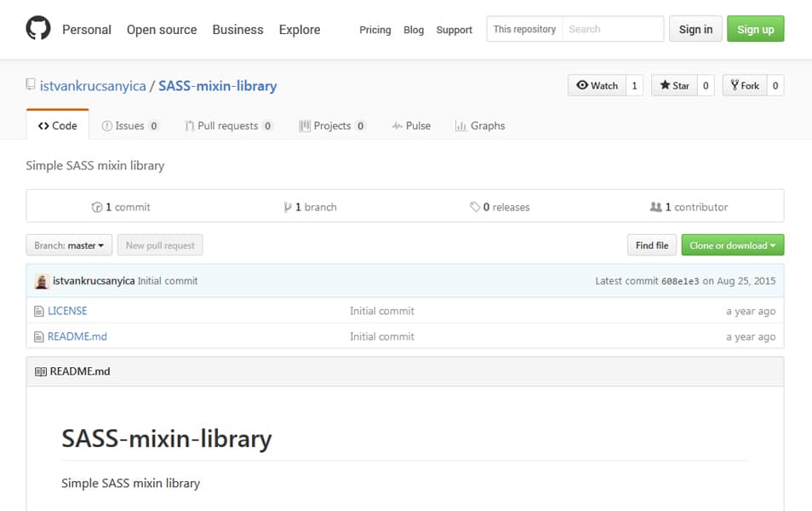Fork the repository using Fork button
The width and height of the screenshot is (812, 511).
tap(745, 85)
